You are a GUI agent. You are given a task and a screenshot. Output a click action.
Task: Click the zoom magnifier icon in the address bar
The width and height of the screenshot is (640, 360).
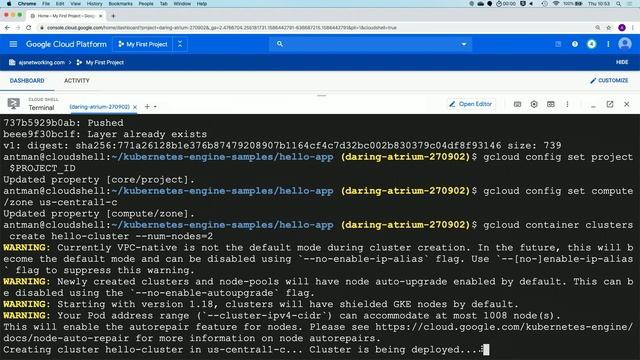coord(598,27)
